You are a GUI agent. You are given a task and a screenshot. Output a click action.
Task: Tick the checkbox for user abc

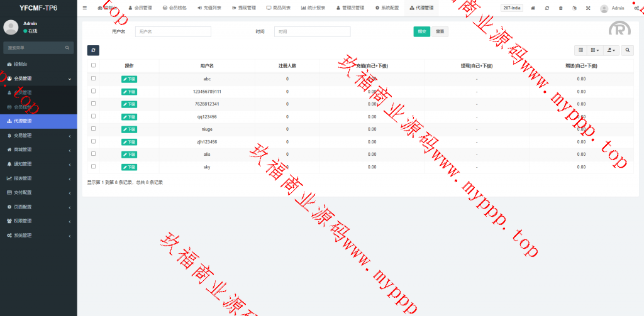(94, 79)
